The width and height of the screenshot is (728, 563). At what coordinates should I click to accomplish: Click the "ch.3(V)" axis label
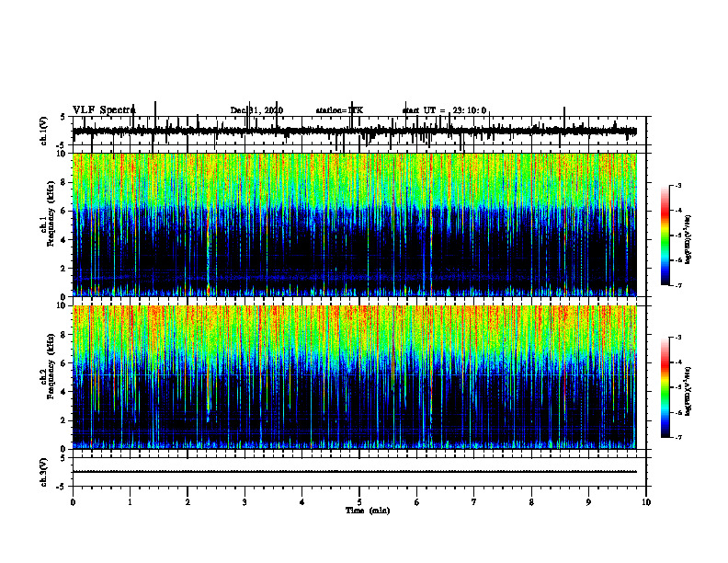point(44,472)
